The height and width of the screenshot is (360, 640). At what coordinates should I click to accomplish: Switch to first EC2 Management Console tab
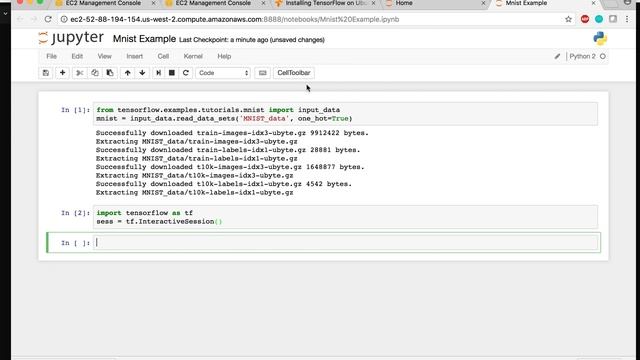(103, 3)
